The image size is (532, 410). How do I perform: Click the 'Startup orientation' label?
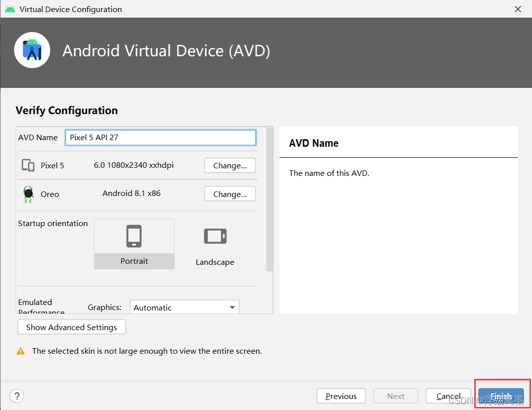(x=53, y=224)
